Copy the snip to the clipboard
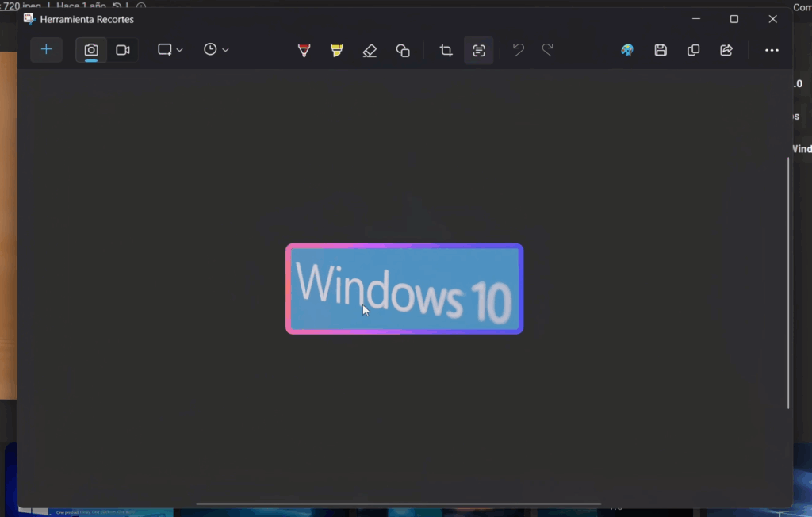Image resolution: width=812 pixels, height=517 pixels. point(693,50)
